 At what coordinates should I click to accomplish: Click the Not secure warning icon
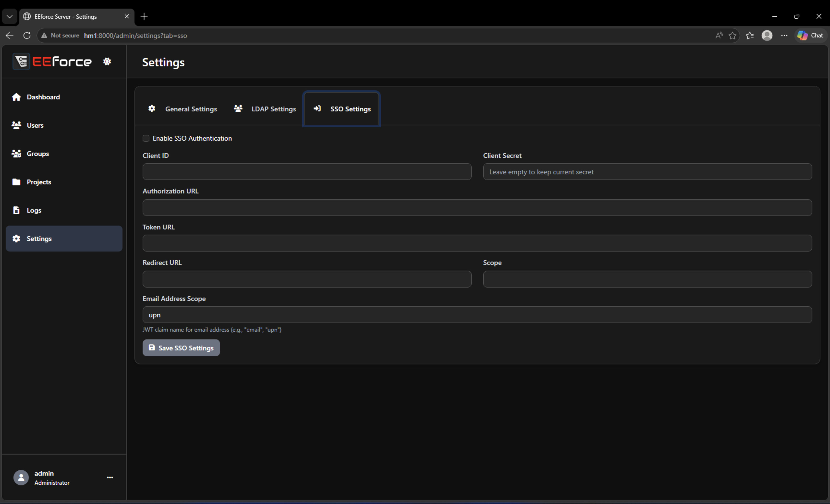[x=44, y=35]
